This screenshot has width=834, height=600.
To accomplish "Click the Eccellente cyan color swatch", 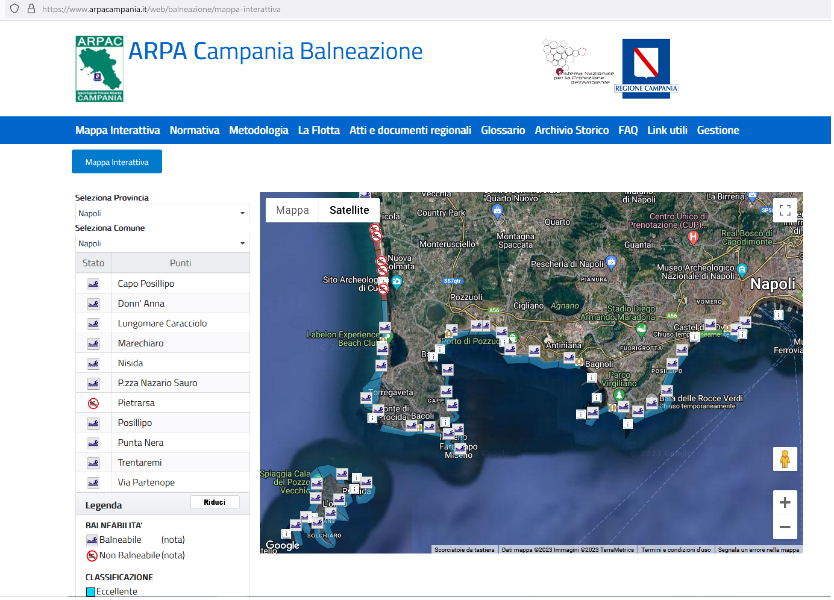I will point(90,592).
